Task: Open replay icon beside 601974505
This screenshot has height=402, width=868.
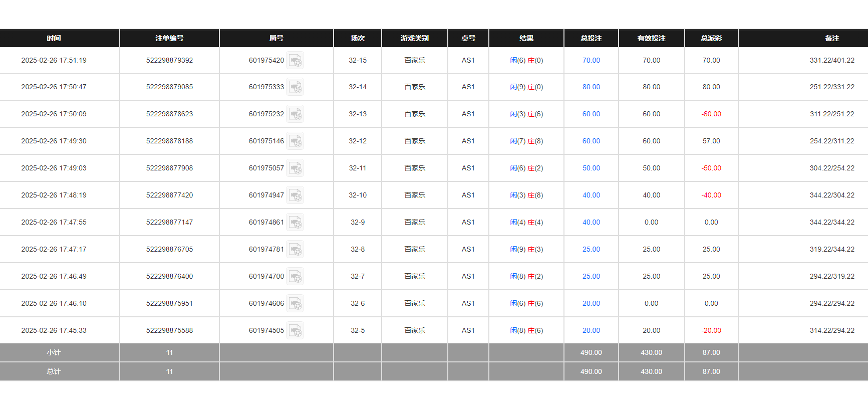Action: point(295,331)
